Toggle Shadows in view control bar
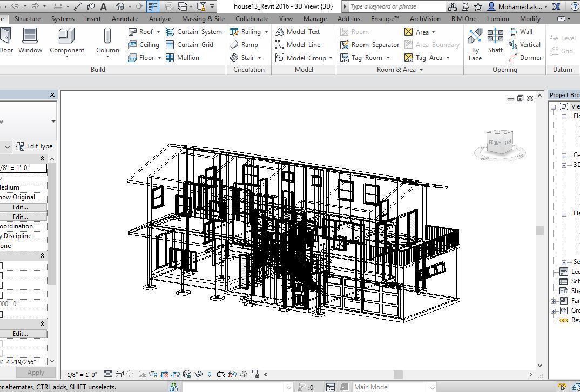 141,374
